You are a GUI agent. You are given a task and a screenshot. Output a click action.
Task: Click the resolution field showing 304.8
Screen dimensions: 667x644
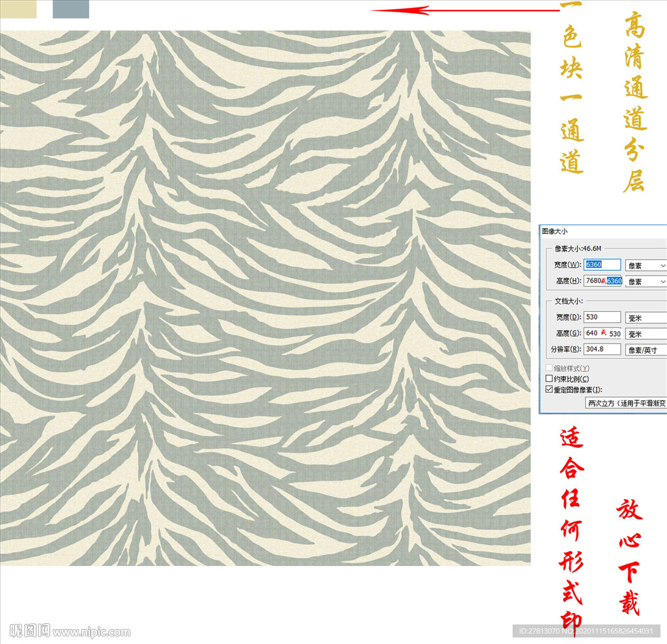point(602,349)
